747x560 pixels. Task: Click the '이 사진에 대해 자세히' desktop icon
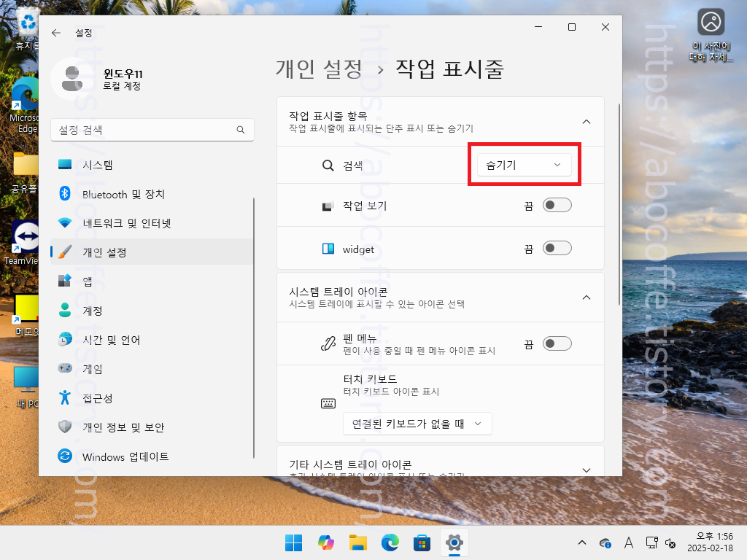pos(711,35)
